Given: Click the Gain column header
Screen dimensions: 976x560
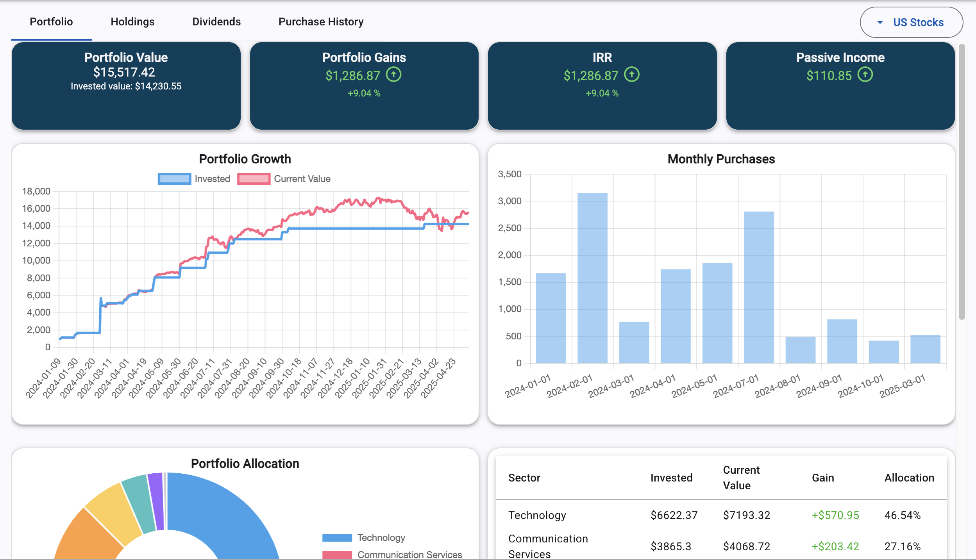Looking at the screenshot, I should click(x=823, y=478).
